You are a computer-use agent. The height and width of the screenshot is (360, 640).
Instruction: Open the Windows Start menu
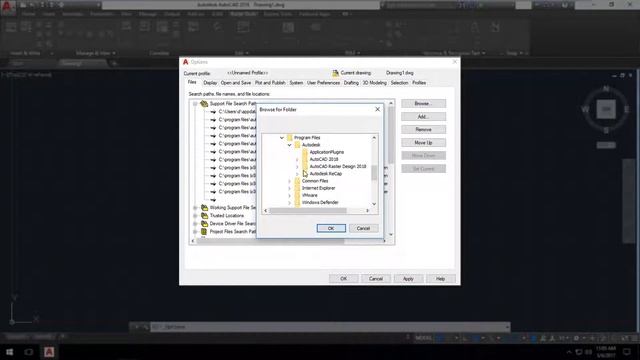point(9,352)
